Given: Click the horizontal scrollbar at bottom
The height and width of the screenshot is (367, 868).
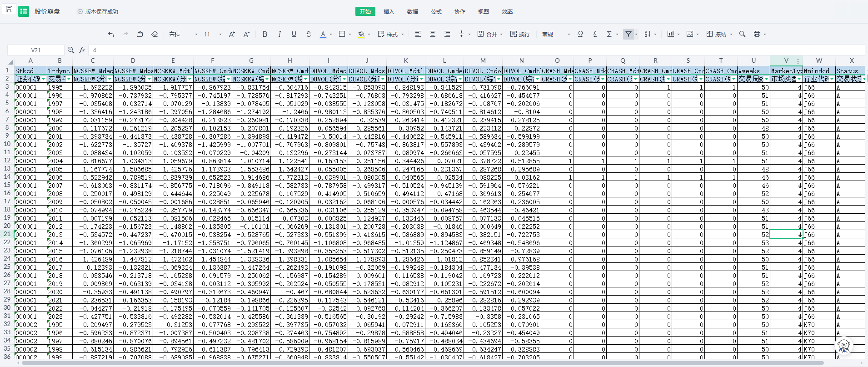Looking at the screenshot, I should (423, 363).
